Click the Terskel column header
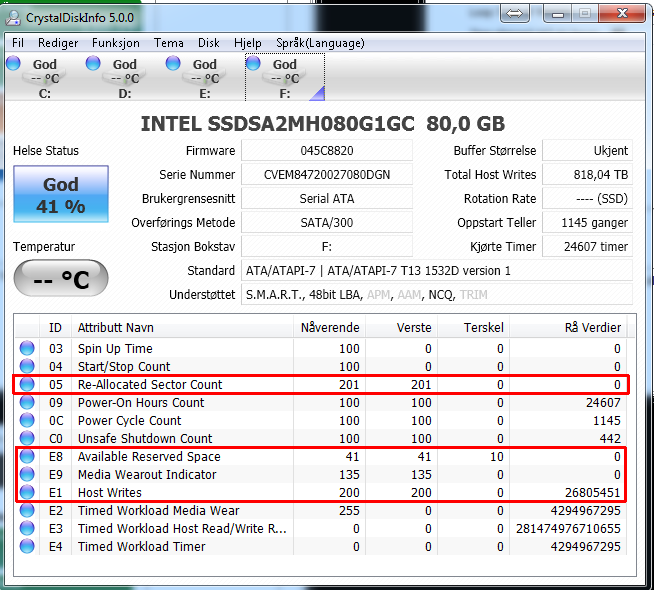Image resolution: width=654 pixels, height=590 pixels. (x=473, y=327)
